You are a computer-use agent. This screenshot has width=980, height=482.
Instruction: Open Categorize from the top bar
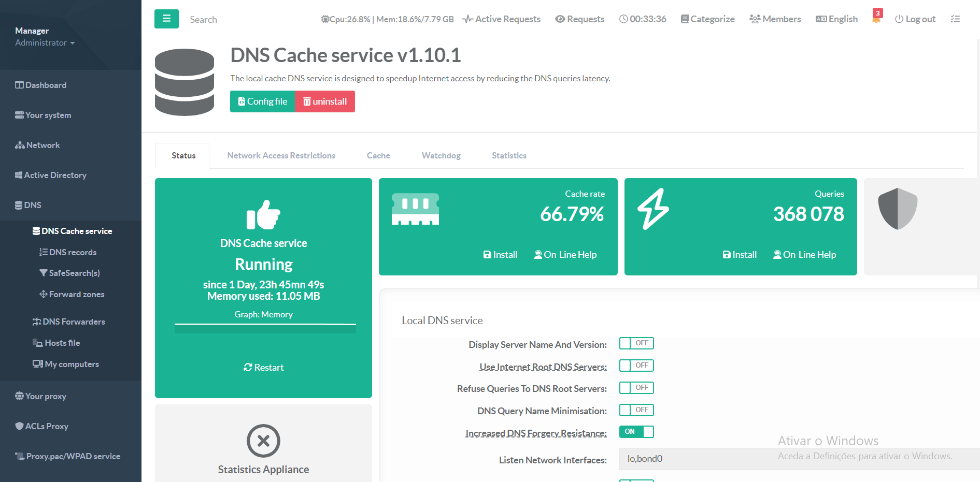(x=708, y=19)
